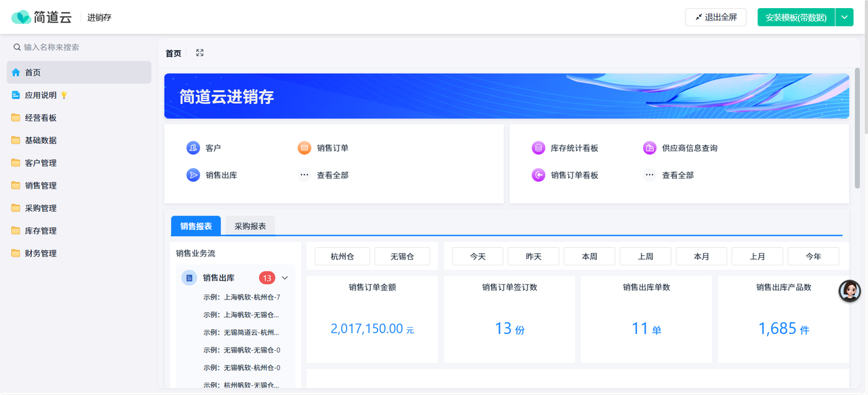This screenshot has height=395, width=868.
Task: Open the 客户 shortcut link
Action: tap(213, 148)
